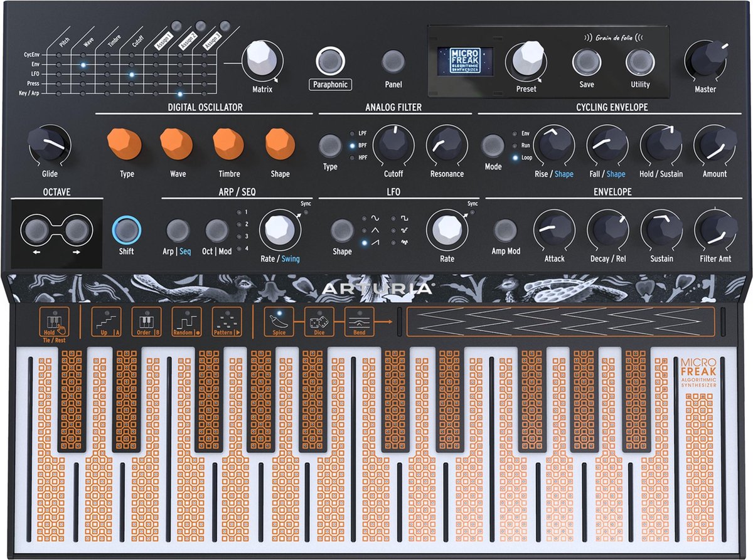Tap the Pattern play icon
The image size is (753, 560).
click(227, 322)
